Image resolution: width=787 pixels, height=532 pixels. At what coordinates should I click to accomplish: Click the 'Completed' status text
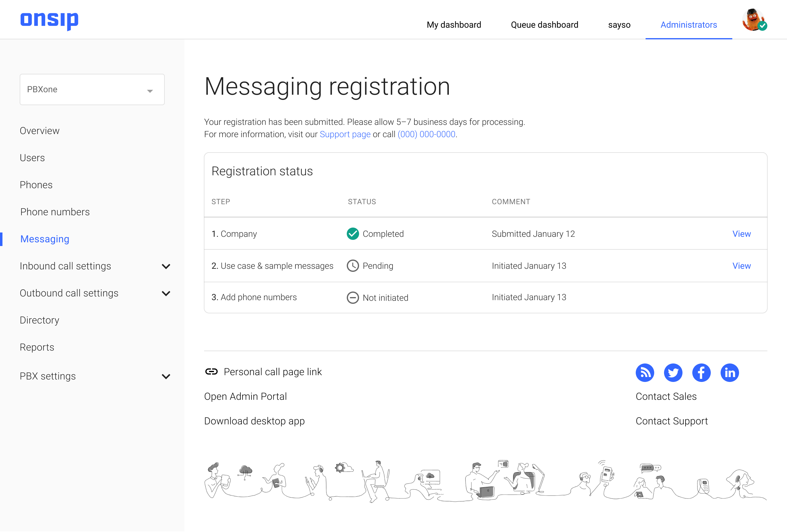tap(383, 234)
